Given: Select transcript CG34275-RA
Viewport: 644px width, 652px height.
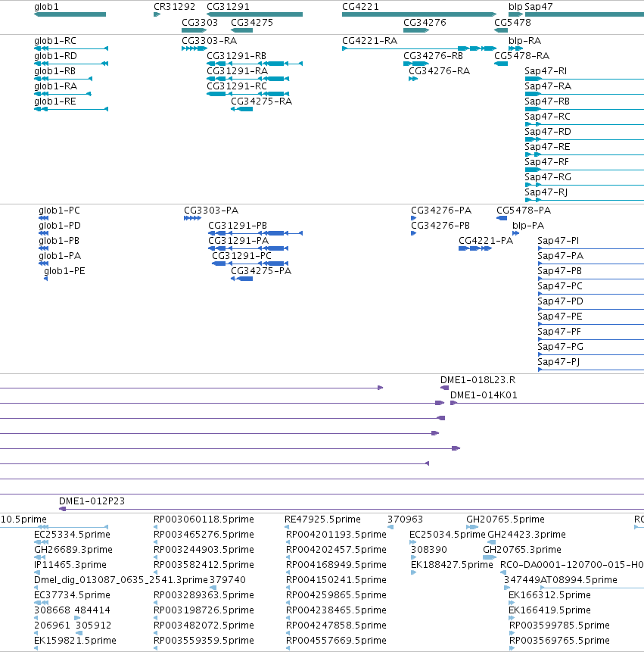Looking at the screenshot, I should [262, 101].
